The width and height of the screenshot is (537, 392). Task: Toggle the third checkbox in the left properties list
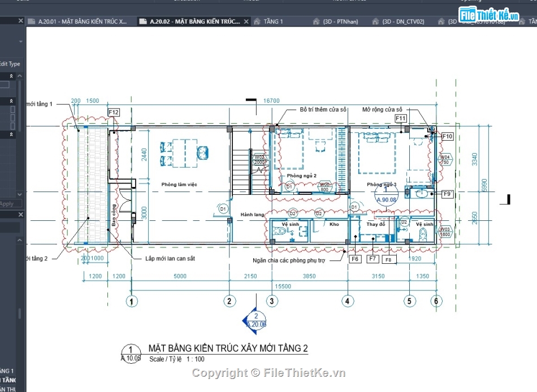(12, 125)
